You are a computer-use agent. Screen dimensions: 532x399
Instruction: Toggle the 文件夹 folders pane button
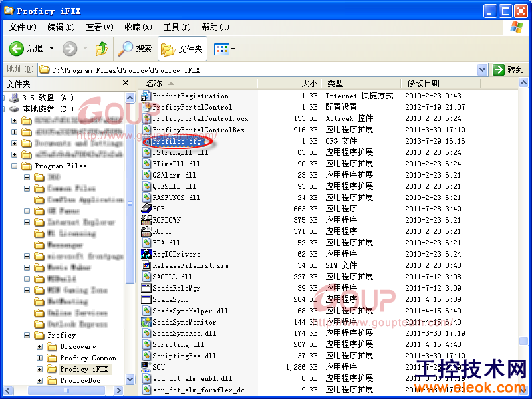(x=182, y=49)
